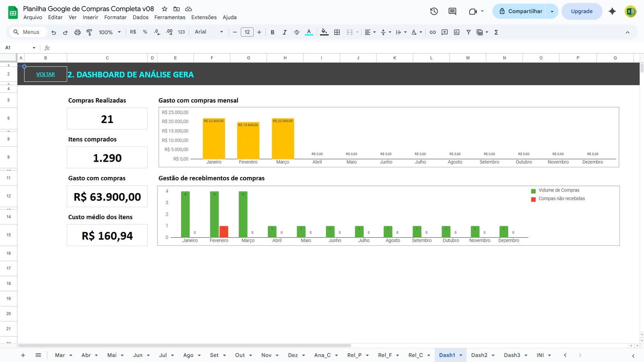Open the fill color picker
Screen dimensions: 644x362
pos(324,32)
